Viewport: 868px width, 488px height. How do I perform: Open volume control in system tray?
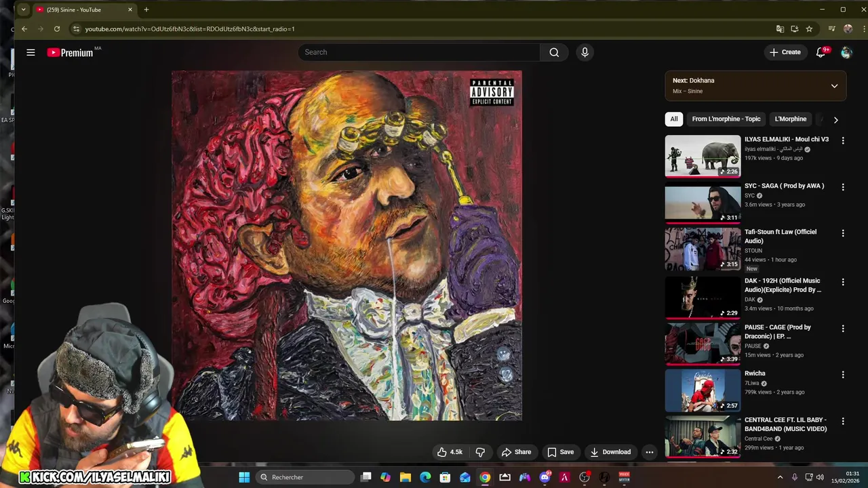(820, 477)
